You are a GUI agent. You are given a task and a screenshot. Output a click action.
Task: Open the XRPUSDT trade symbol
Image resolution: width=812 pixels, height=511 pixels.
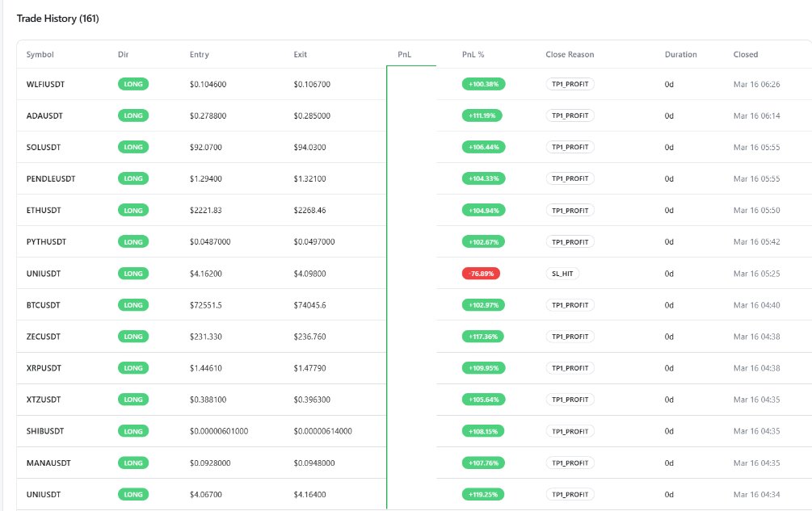[44, 368]
